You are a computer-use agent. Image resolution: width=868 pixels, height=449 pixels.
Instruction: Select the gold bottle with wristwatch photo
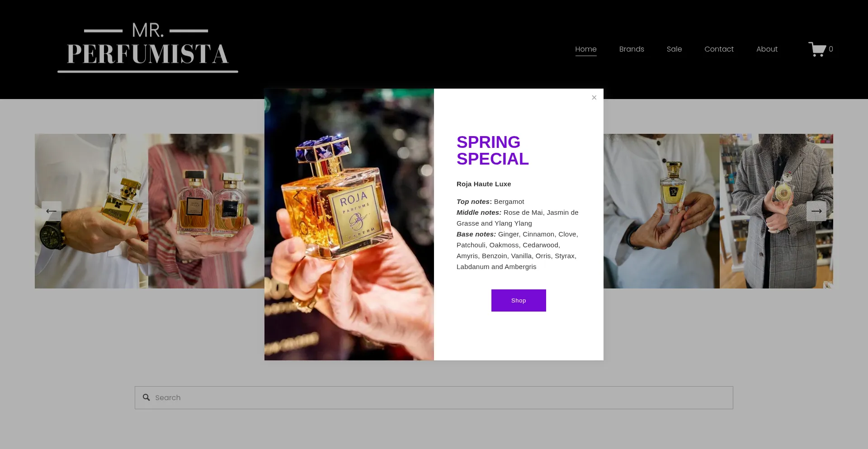tap(91, 211)
